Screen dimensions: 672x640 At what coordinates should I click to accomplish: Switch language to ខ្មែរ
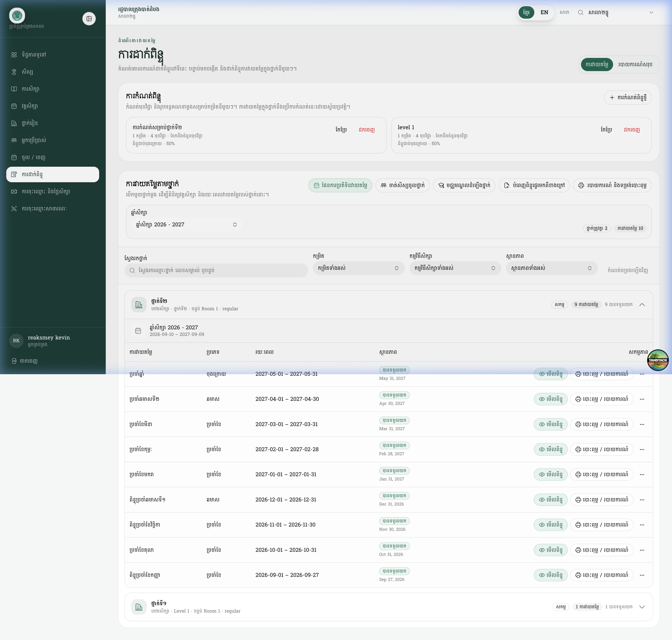coord(526,13)
